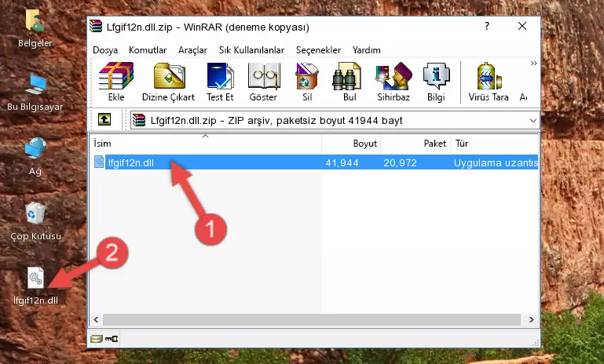
Task: Click the 41,944 size value
Action: click(x=342, y=162)
